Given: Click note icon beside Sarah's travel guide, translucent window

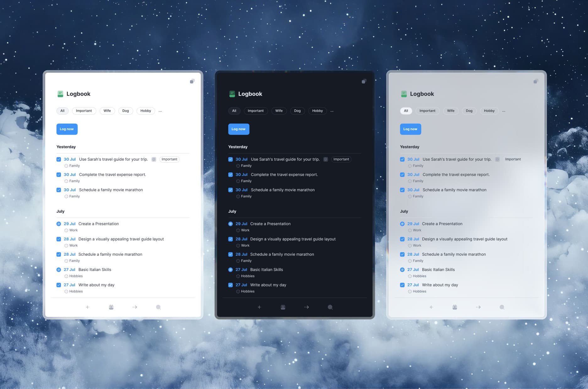Looking at the screenshot, I should click(x=498, y=159).
